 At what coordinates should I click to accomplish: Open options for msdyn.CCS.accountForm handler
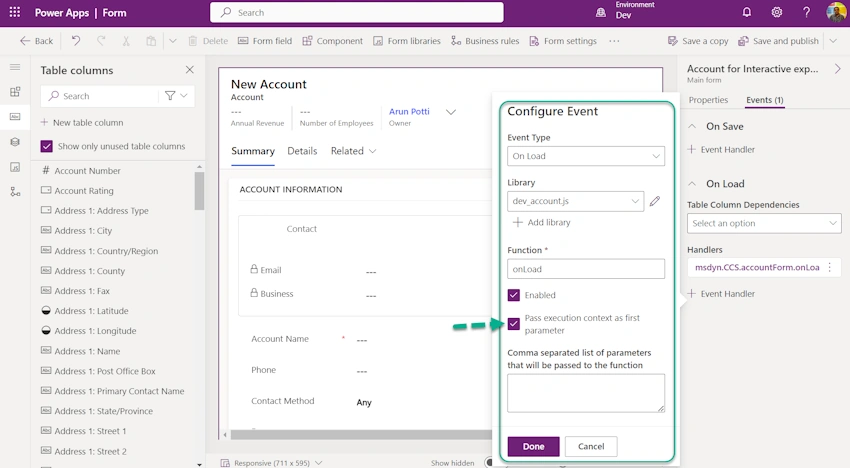pos(829,267)
